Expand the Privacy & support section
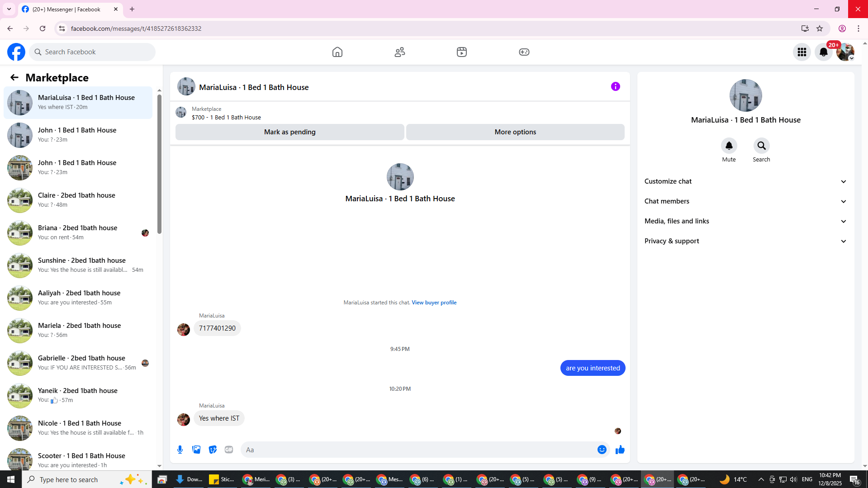Screen dimensions: 868x488 tap(745, 241)
